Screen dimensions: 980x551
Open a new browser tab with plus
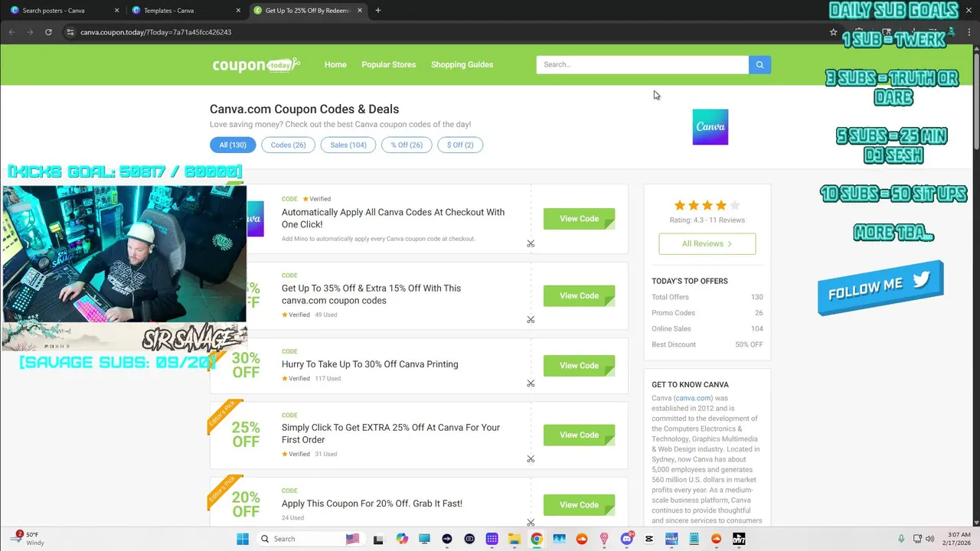click(x=377, y=11)
